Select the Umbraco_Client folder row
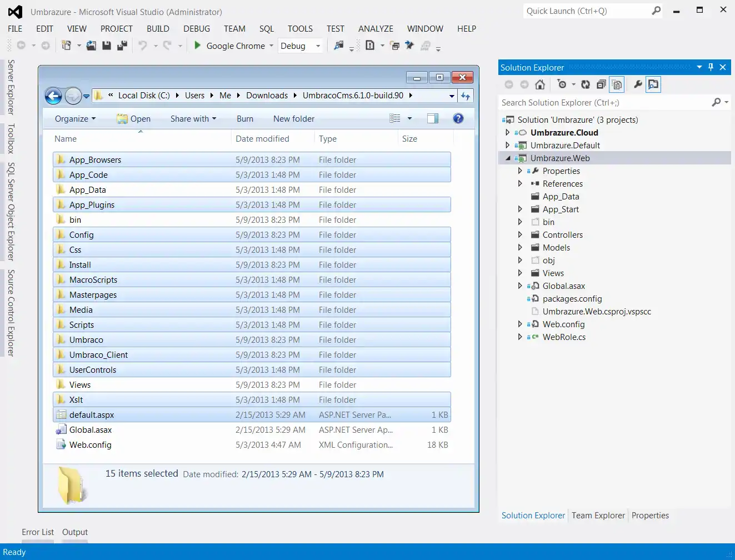The width and height of the screenshot is (735, 560). (x=252, y=355)
